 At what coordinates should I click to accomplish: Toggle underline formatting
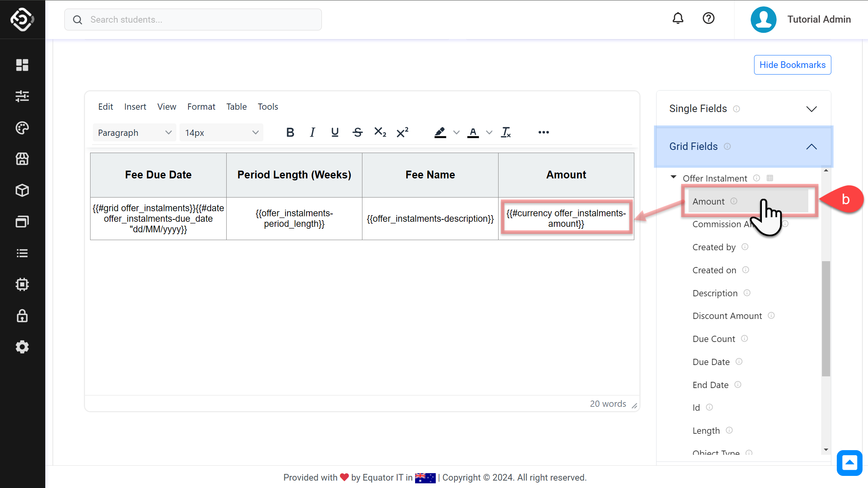click(x=335, y=133)
